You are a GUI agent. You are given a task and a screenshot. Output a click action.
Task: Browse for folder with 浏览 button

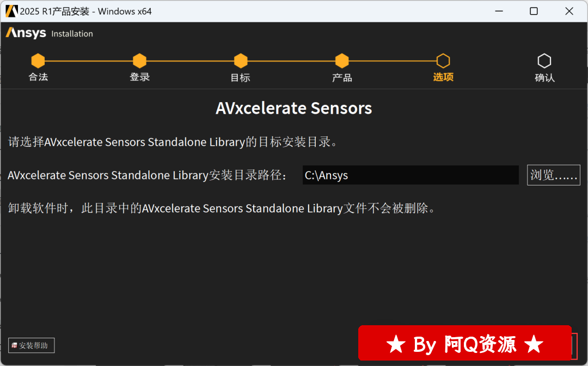coord(554,175)
